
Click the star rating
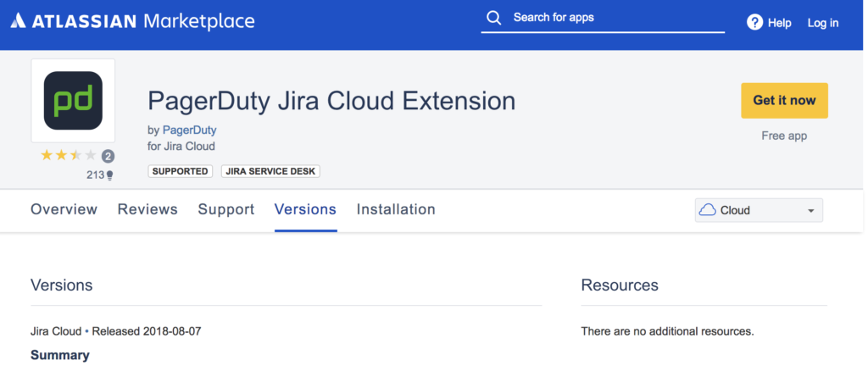click(69, 156)
